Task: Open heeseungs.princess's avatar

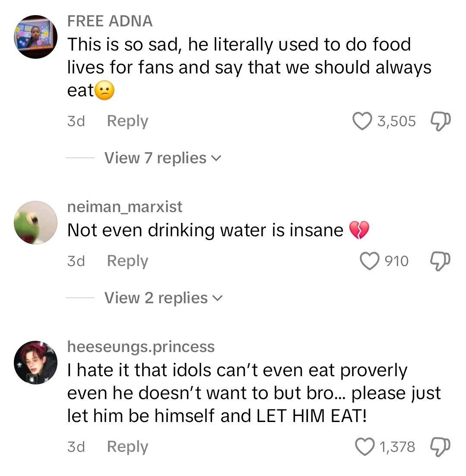Action: tap(36, 362)
